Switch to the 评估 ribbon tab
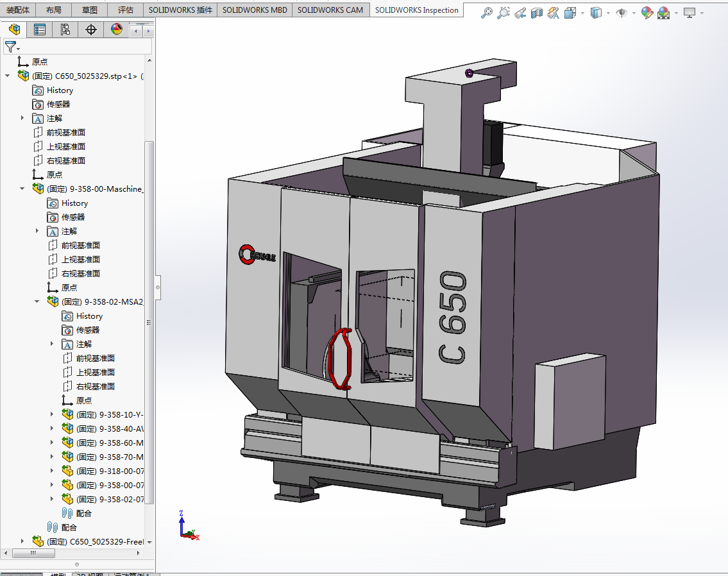This screenshot has height=576, width=728. [125, 10]
